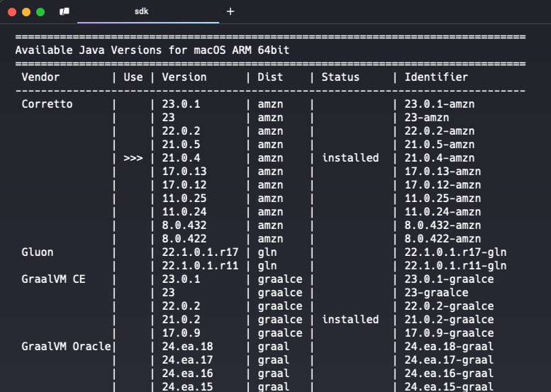Click the heading 'Available Java Versions for macOS ARM 64bit'
Screen dimensions: 551x392
152,50
